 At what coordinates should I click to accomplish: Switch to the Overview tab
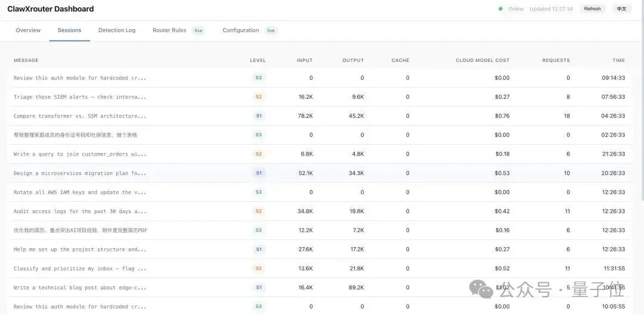[x=28, y=30]
